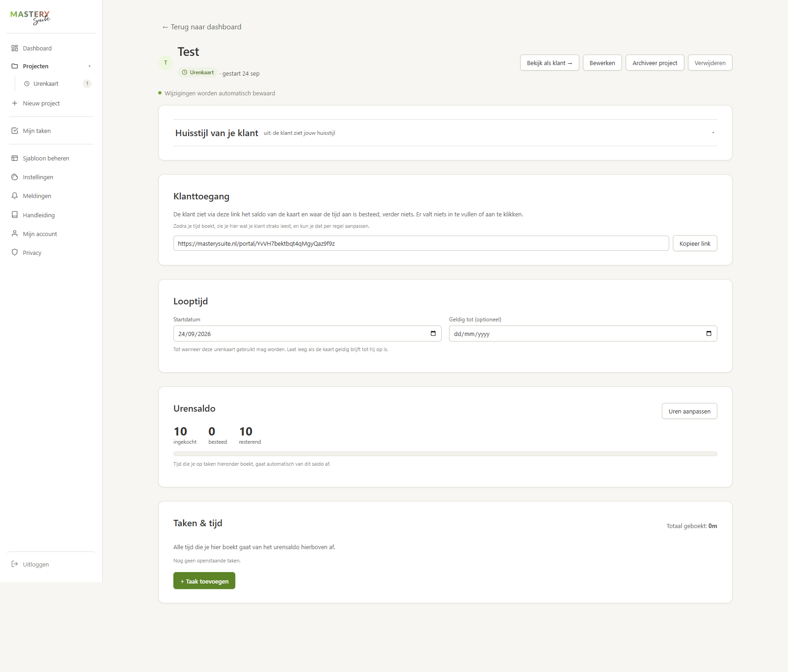Open Mijn taken in the sidebar
The image size is (788, 672).
51,131
